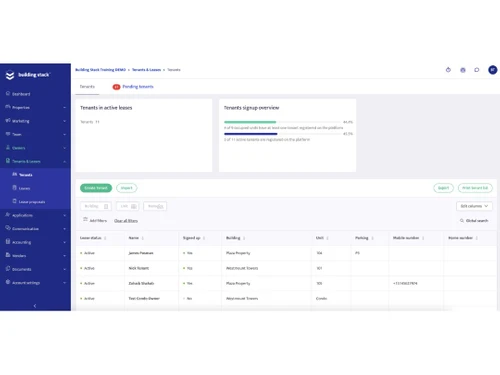
Task: Click the Print tenant list button
Action: (475, 188)
